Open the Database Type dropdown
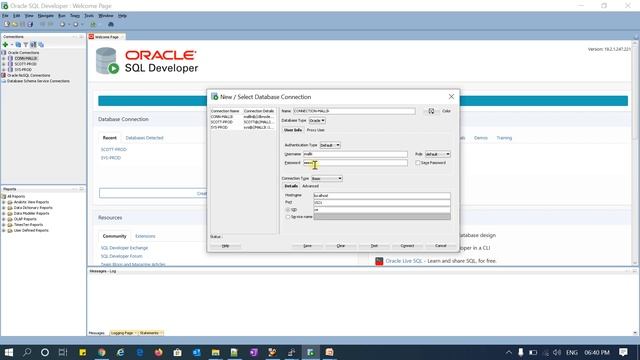The width and height of the screenshot is (640, 360). (317, 121)
